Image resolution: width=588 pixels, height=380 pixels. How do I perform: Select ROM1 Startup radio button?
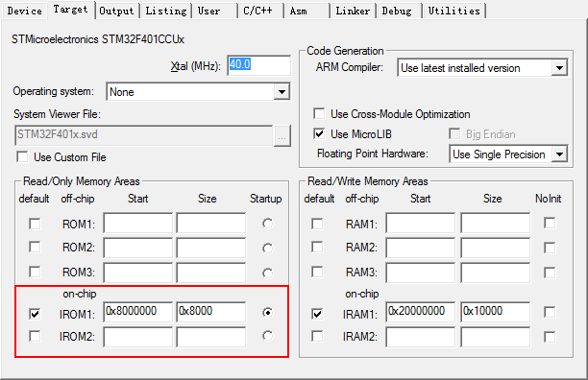point(268,224)
